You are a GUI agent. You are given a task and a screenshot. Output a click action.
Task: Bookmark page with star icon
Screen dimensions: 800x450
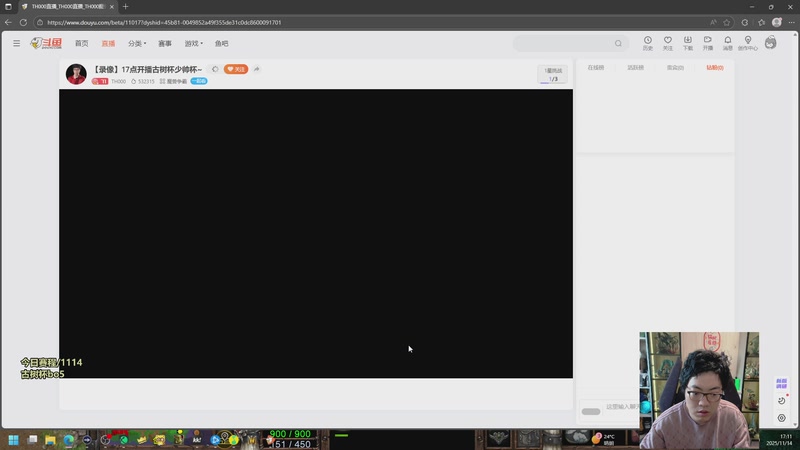tap(727, 22)
